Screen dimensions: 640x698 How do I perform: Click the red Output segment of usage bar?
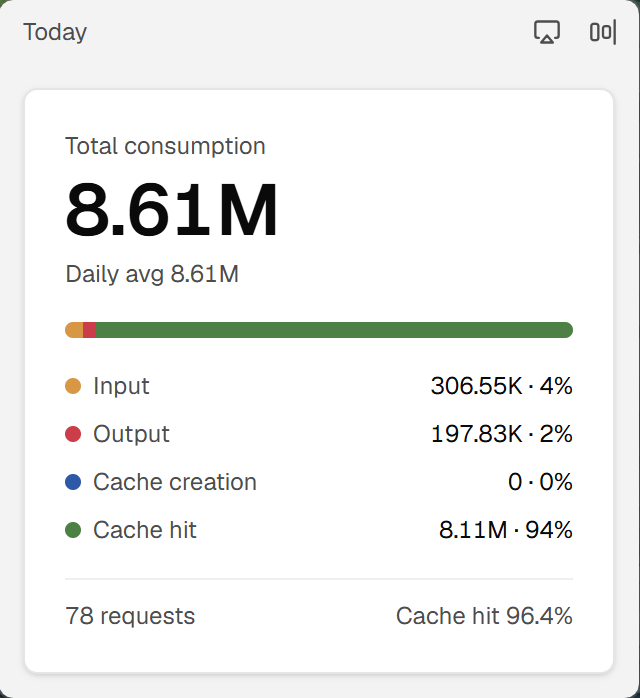pos(89,330)
